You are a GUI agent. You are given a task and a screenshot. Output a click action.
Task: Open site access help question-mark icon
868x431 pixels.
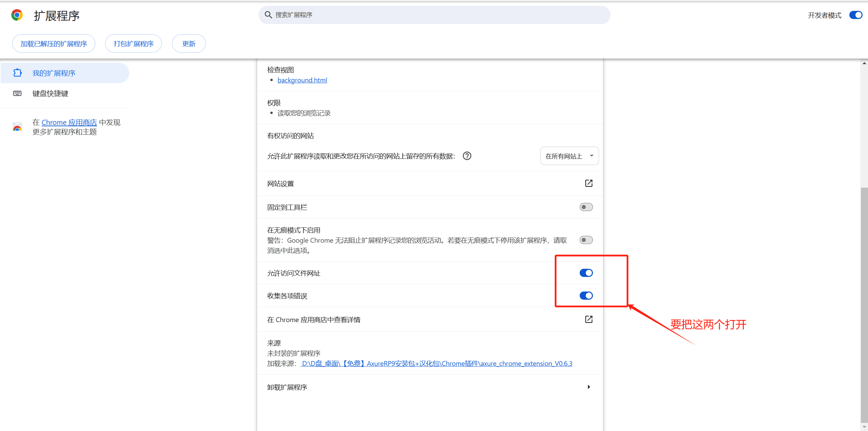[x=467, y=156]
